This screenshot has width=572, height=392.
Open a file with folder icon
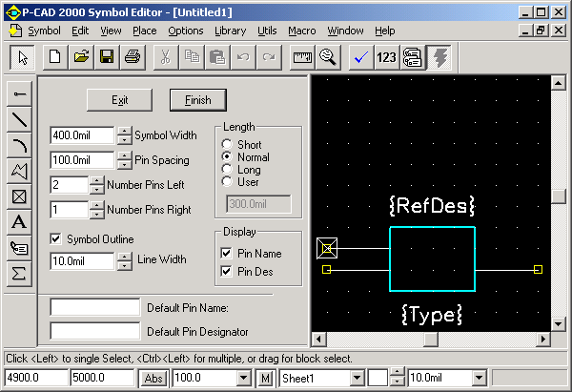coord(81,57)
